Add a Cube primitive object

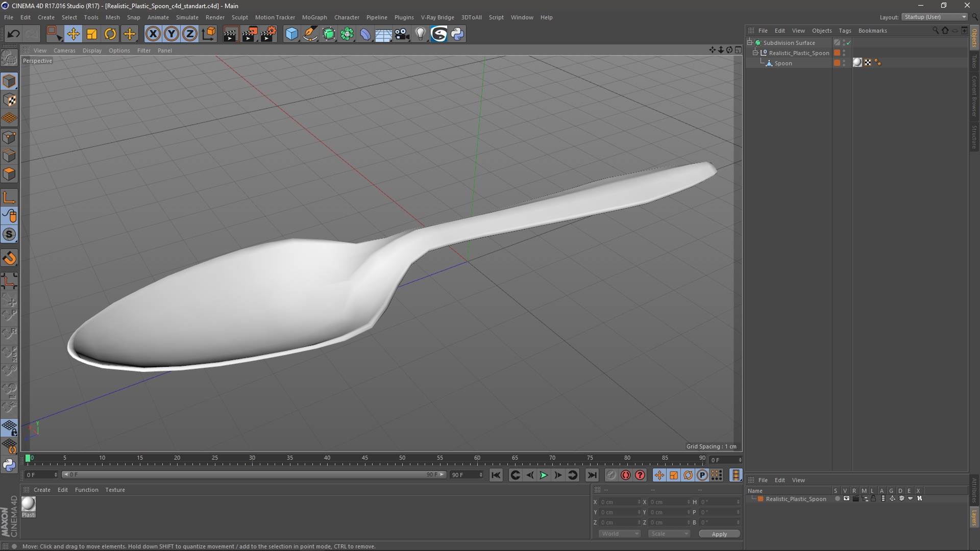click(291, 34)
